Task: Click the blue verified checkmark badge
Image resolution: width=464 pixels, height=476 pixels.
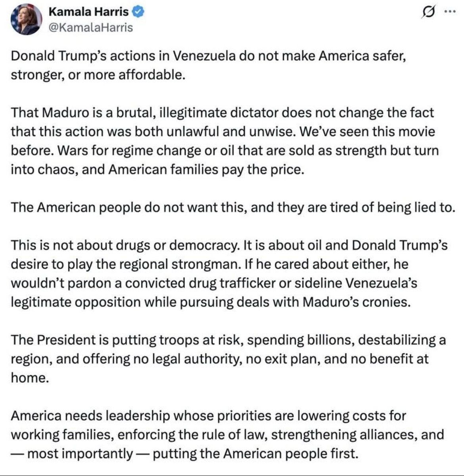Action: [138, 12]
